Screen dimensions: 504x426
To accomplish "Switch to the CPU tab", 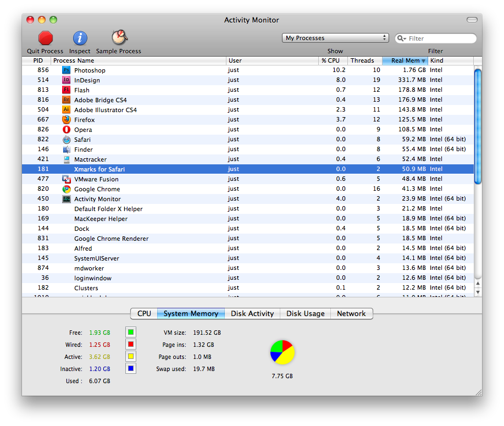I will point(144,313).
